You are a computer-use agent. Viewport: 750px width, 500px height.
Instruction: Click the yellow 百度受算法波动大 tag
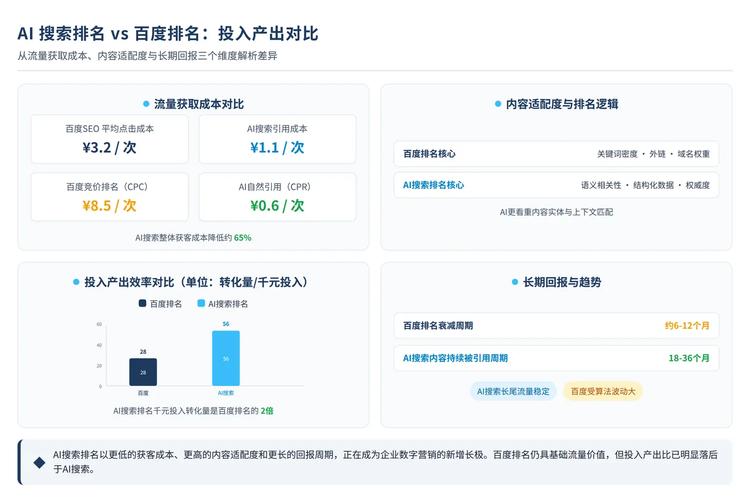pos(603,391)
